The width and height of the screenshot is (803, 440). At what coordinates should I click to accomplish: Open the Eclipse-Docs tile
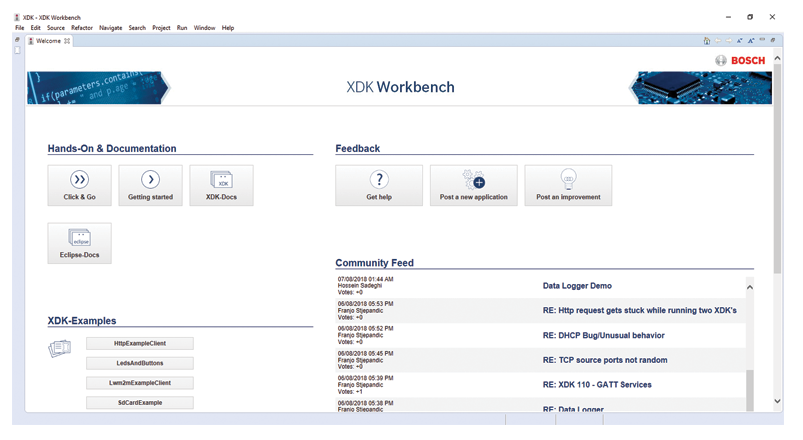[x=79, y=243]
